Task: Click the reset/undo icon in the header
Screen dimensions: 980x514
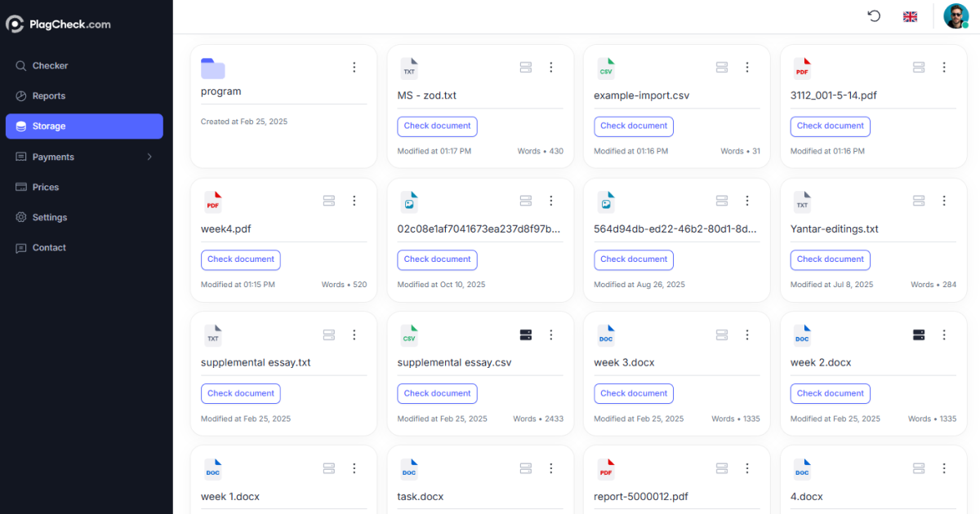Action: click(x=874, y=16)
